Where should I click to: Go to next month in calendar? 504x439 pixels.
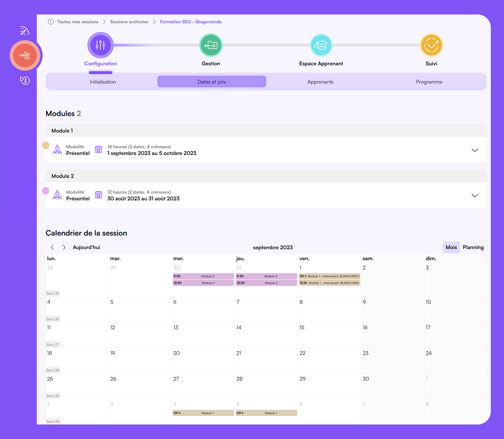[x=64, y=247]
